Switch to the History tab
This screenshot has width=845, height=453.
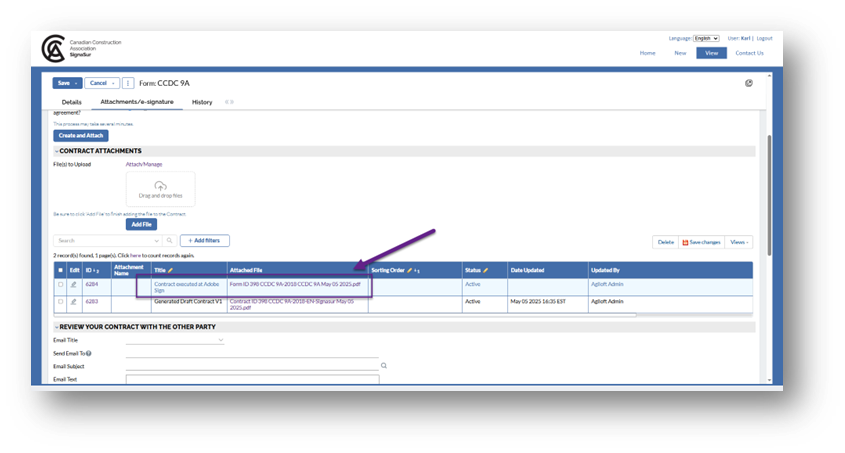[202, 102]
